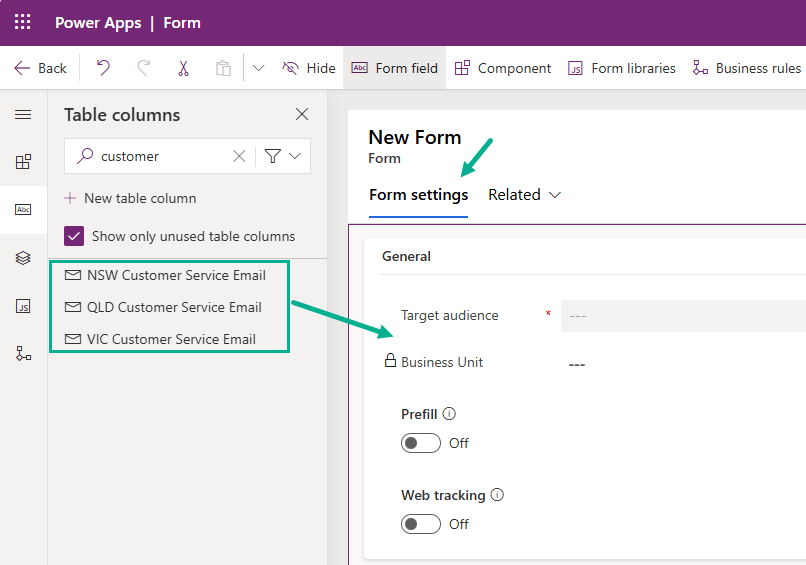Select Form field in the toolbar

point(395,68)
